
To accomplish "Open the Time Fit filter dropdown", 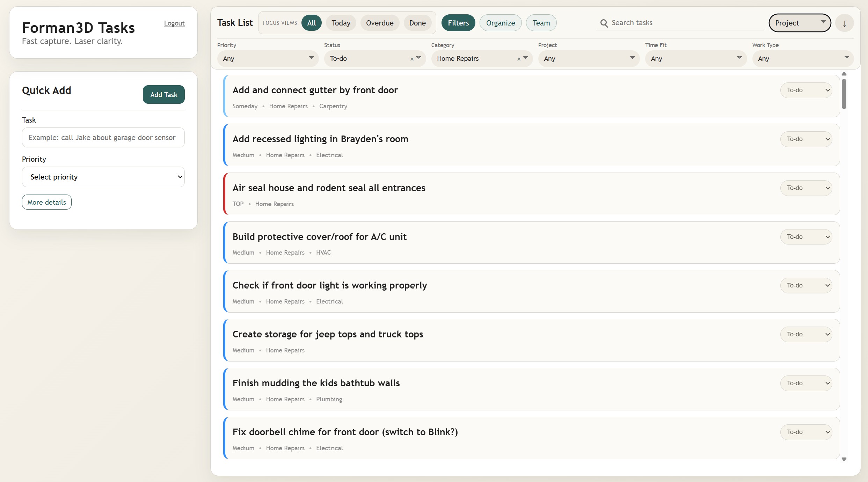I will [x=696, y=58].
